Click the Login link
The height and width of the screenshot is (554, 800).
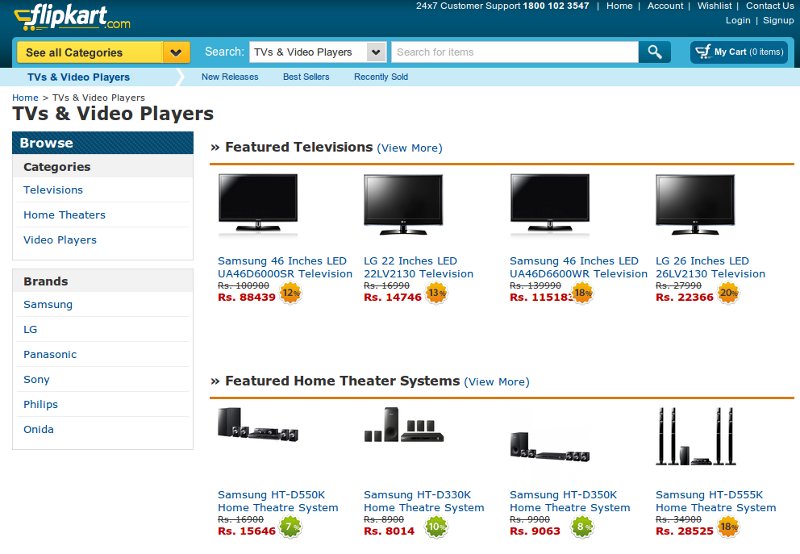[738, 20]
